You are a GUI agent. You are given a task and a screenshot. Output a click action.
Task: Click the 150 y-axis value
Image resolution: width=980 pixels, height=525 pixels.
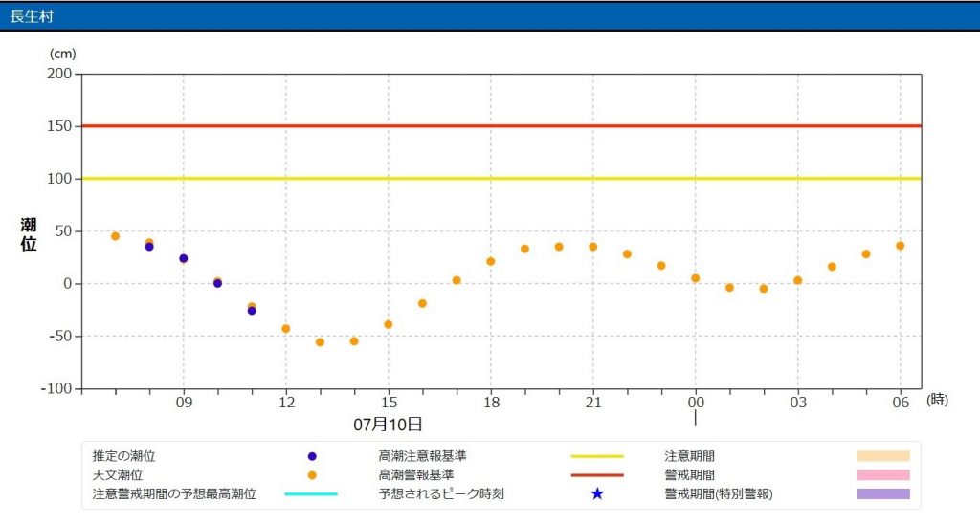pos(58,126)
